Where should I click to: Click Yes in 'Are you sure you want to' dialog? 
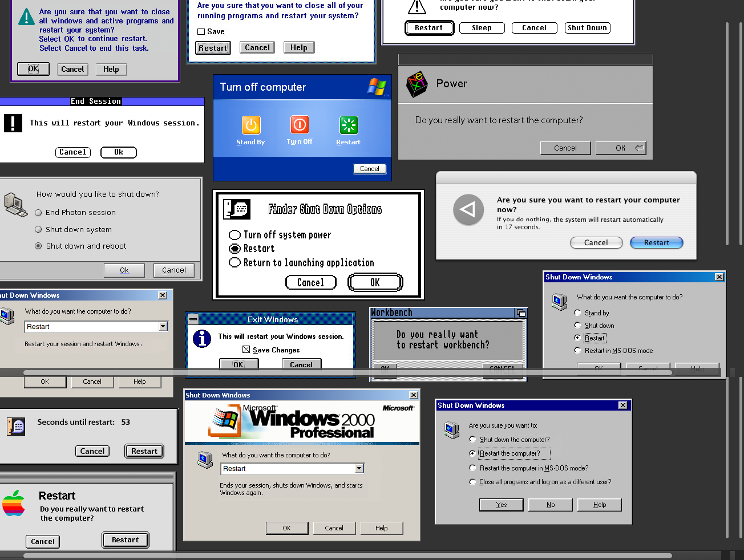click(x=502, y=505)
